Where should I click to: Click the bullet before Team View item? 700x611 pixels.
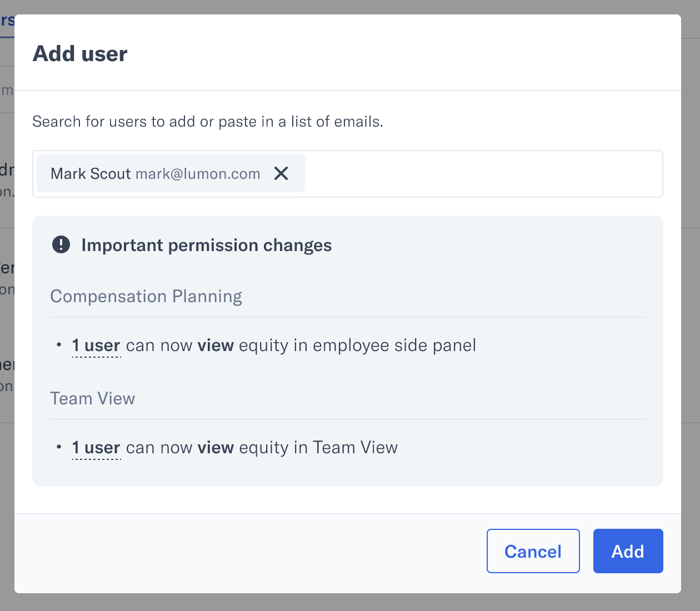pos(59,447)
